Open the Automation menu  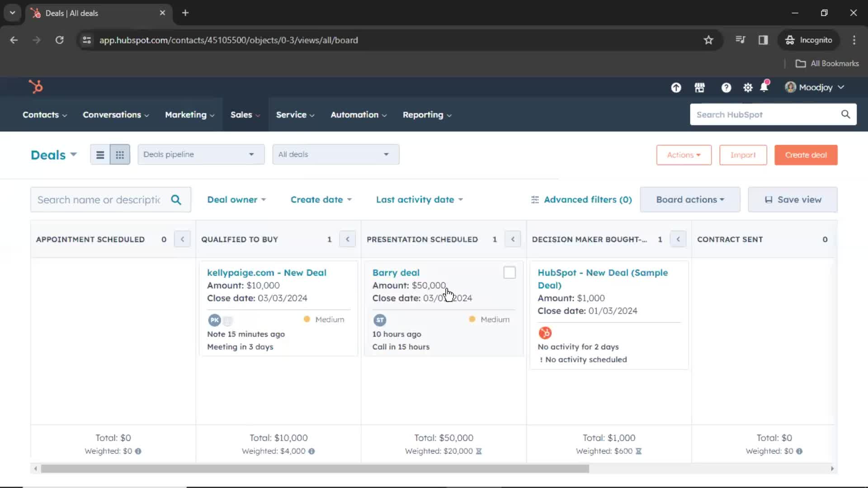pos(359,115)
